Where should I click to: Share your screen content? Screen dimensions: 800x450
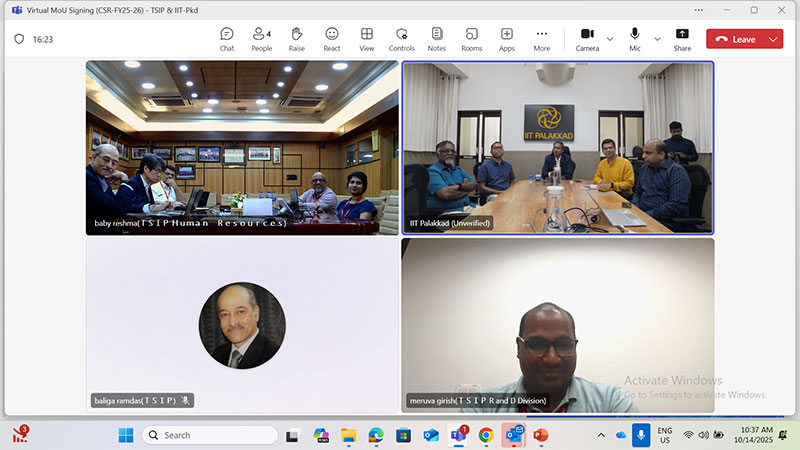pos(682,39)
